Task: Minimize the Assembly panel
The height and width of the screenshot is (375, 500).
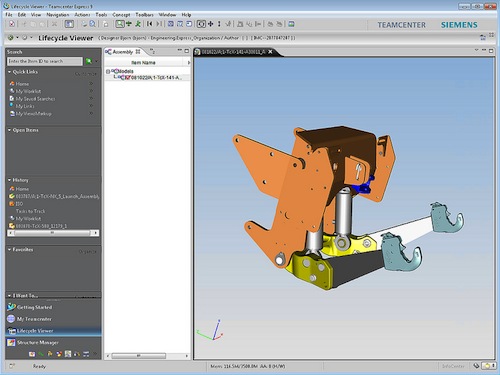Action: (179, 50)
